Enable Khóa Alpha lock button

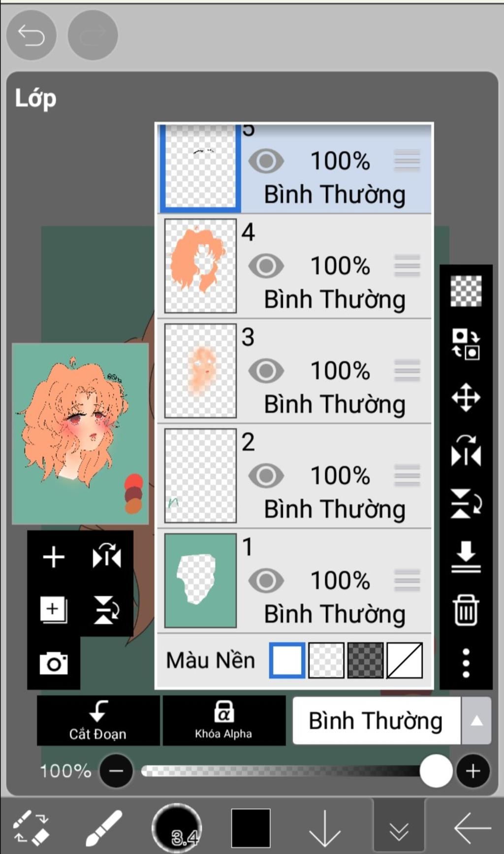tap(223, 721)
